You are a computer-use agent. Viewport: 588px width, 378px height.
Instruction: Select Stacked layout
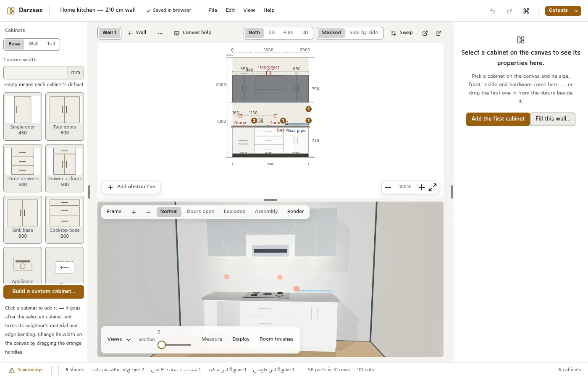tap(331, 33)
